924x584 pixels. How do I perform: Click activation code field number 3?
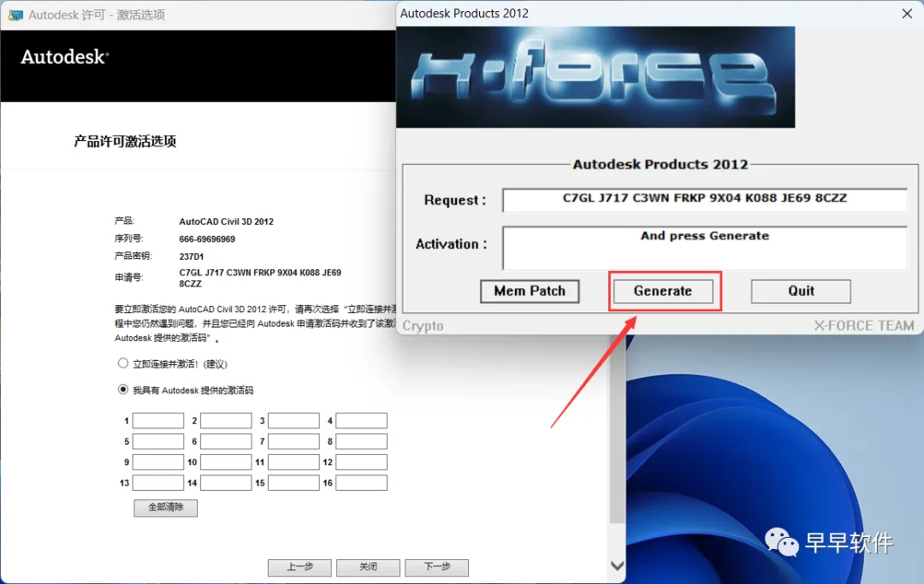tap(293, 421)
